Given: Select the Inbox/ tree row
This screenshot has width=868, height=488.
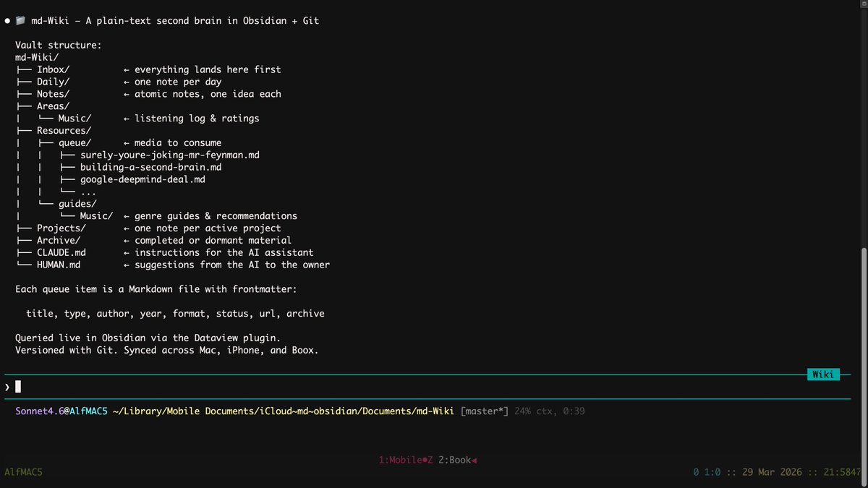Looking at the screenshot, I should tap(148, 69).
